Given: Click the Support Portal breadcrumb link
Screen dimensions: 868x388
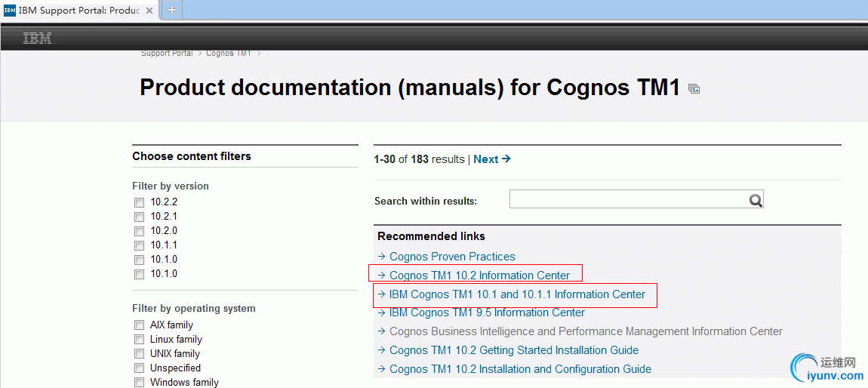Looking at the screenshot, I should point(167,53).
